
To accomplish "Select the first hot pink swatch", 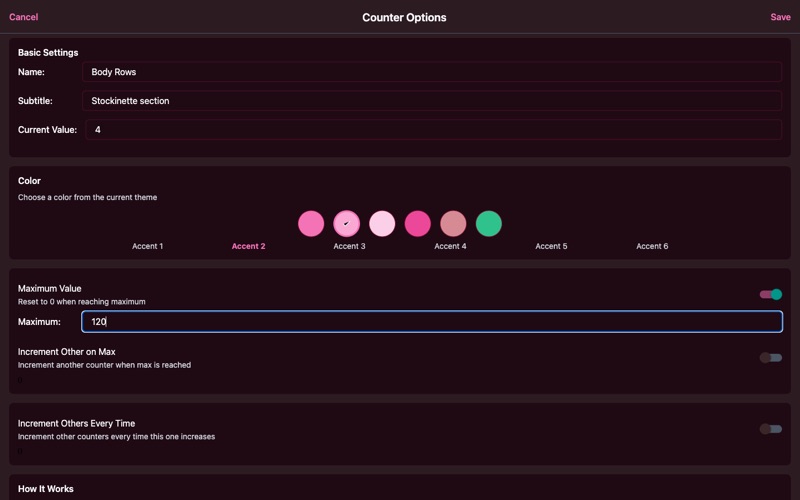I will pyautogui.click(x=311, y=224).
